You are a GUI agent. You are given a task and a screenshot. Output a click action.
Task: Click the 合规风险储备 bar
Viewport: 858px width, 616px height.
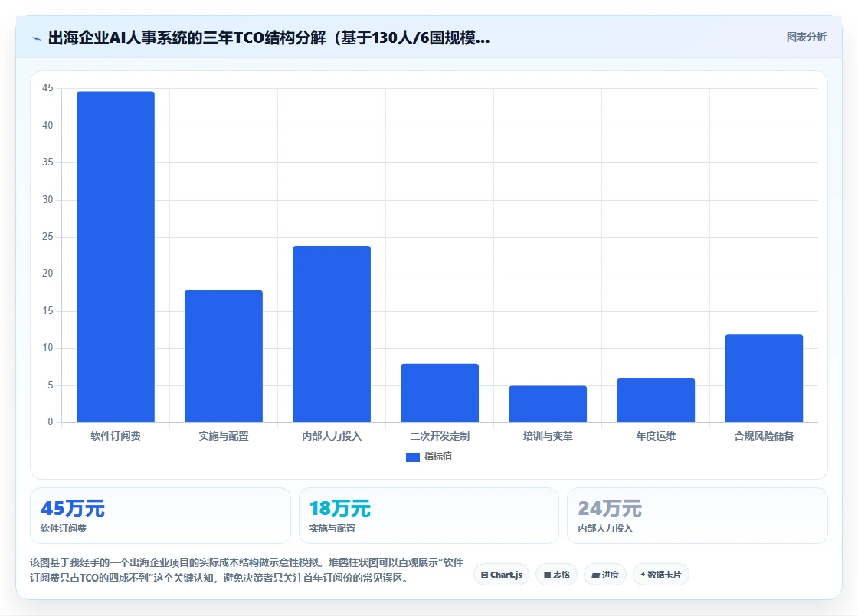[x=764, y=378]
